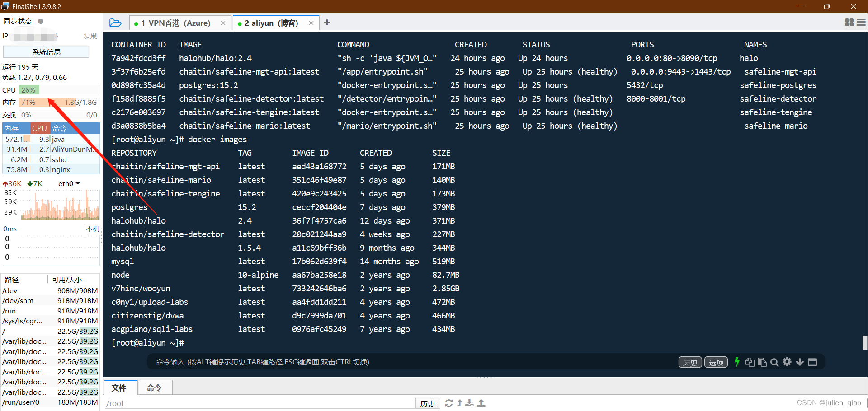Click the acgpiano/sqli-labs repository name
This screenshot has height=411, width=868.
pos(152,329)
